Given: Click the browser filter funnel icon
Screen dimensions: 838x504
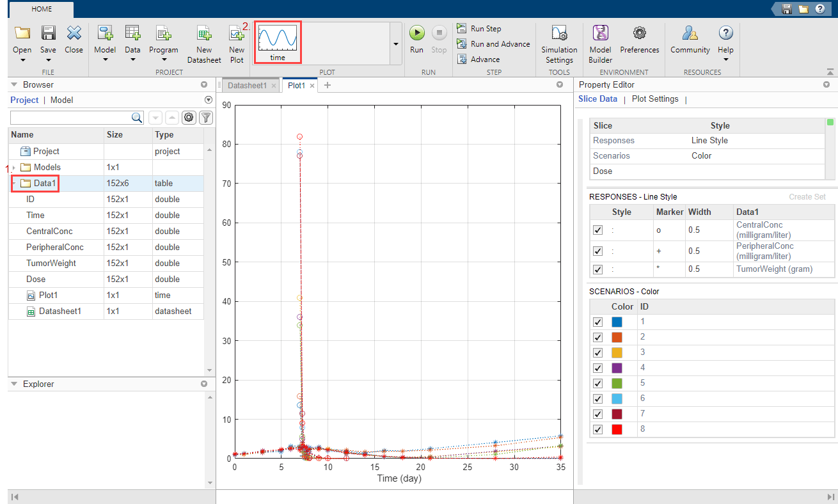Looking at the screenshot, I should [x=205, y=118].
